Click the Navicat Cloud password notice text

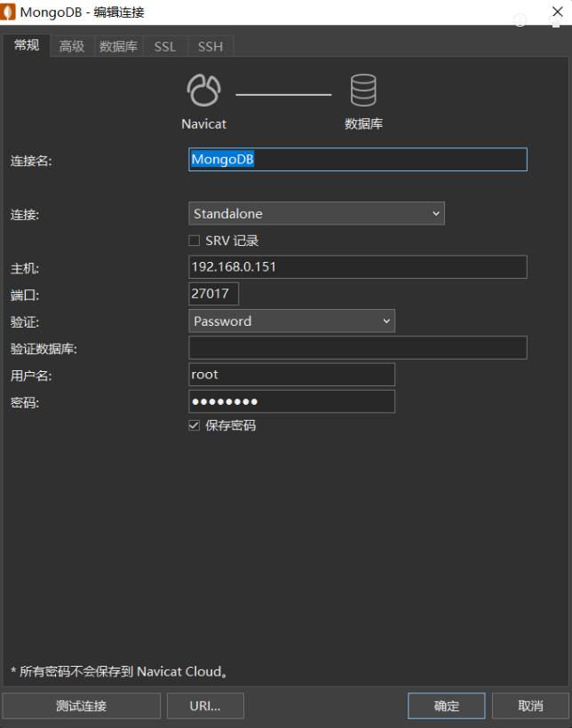119,671
